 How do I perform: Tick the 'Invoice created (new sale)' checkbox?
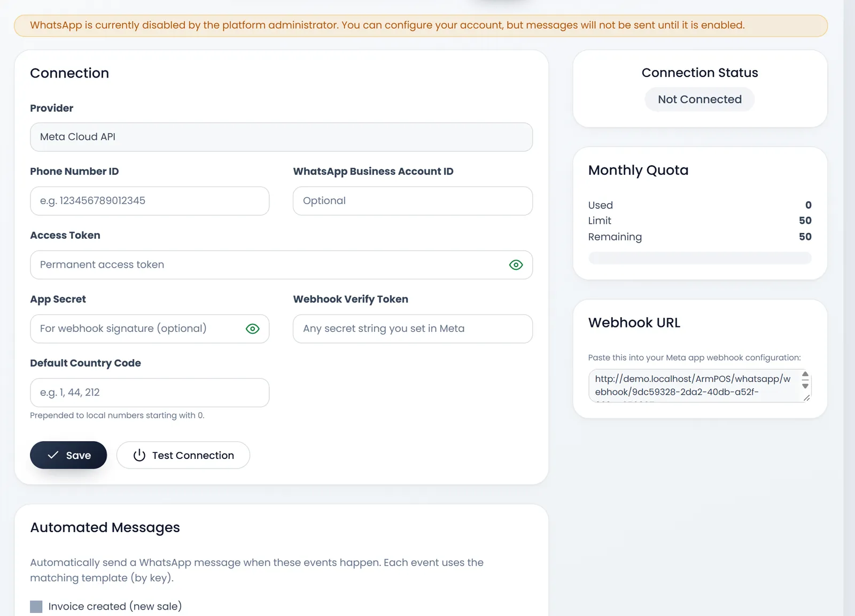click(36, 606)
